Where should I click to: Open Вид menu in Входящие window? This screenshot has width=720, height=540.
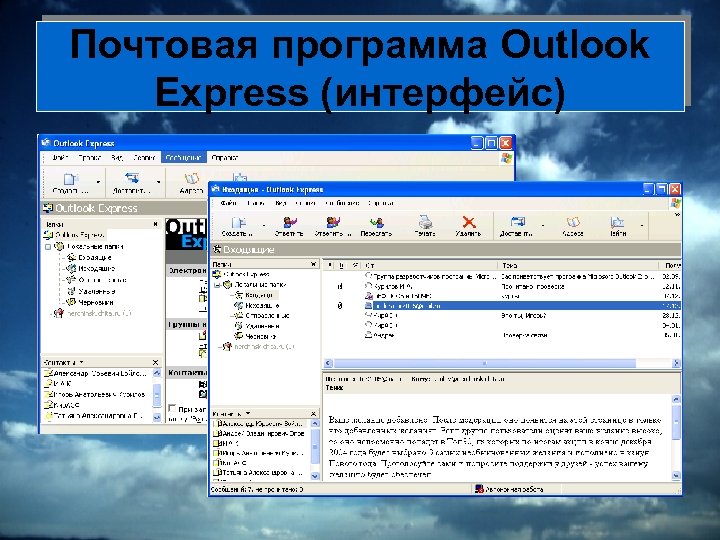click(281, 203)
